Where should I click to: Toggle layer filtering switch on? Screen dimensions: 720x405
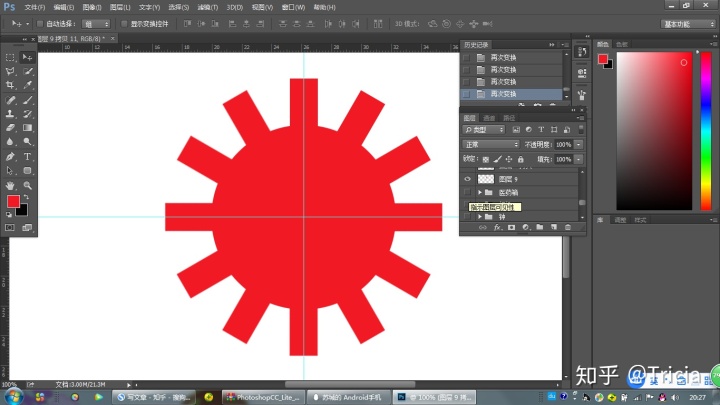click(x=581, y=130)
